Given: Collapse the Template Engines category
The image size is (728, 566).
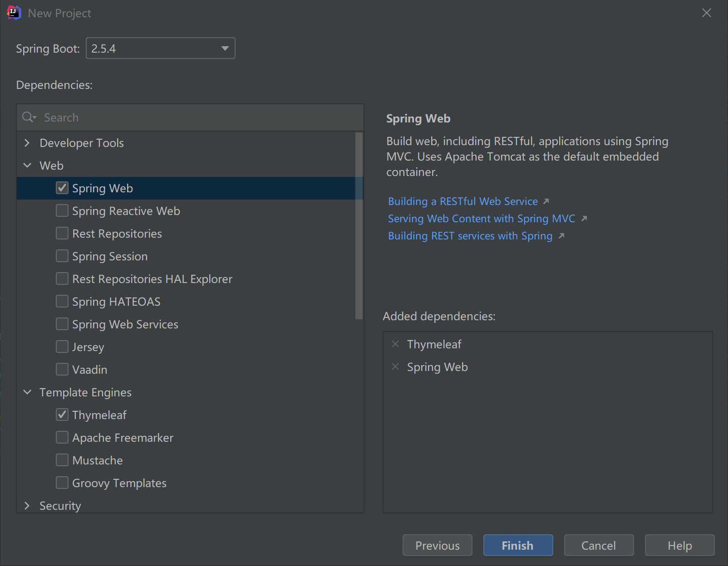Looking at the screenshot, I should [x=27, y=392].
